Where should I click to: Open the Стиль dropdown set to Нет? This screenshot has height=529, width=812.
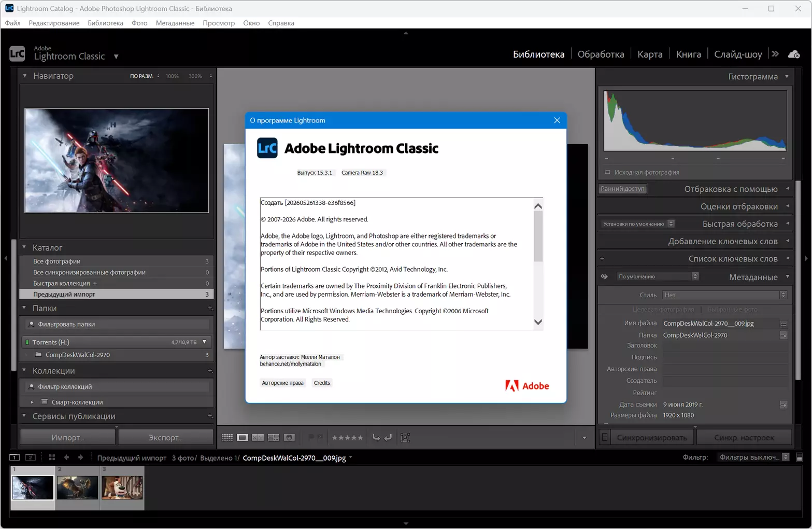tap(725, 295)
